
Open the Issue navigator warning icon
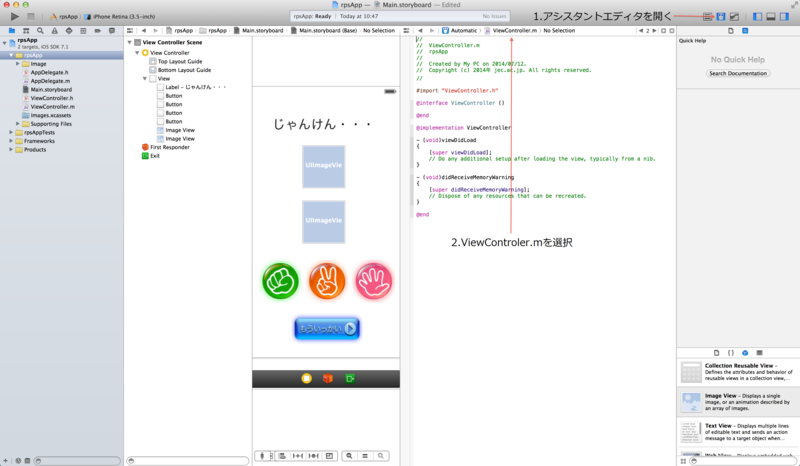click(x=55, y=31)
